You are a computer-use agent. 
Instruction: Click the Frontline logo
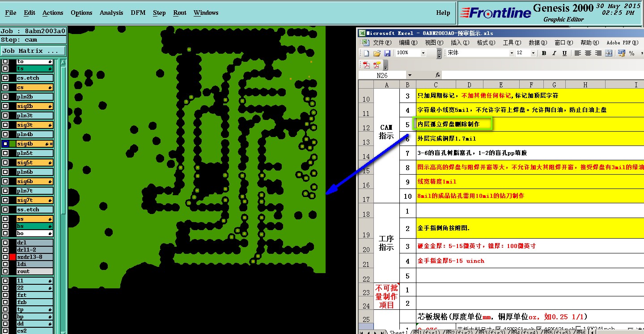click(x=496, y=13)
